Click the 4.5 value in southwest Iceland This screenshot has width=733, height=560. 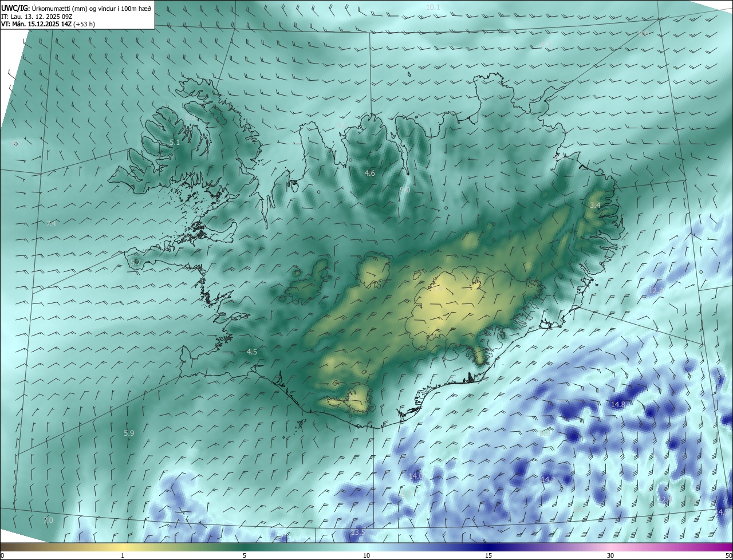(252, 352)
